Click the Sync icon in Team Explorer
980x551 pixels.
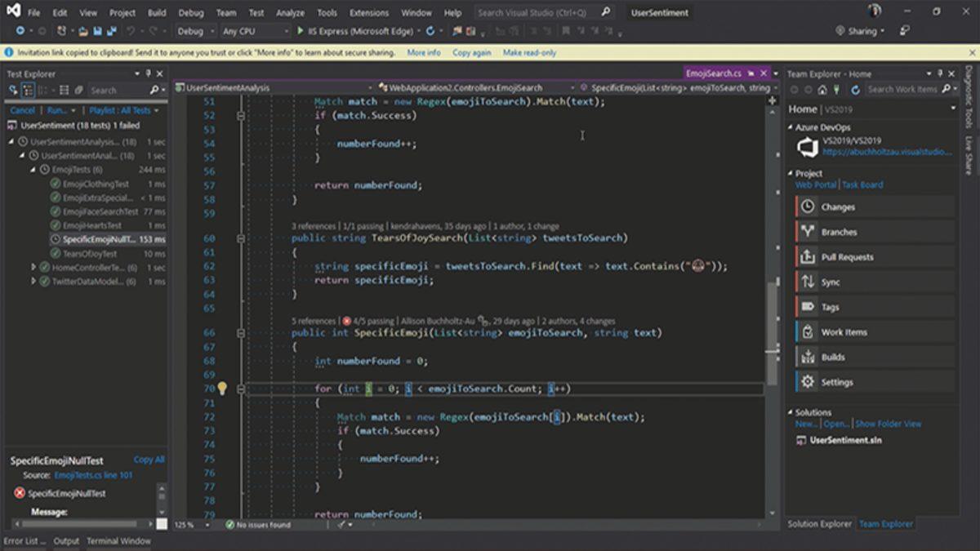[x=806, y=282]
